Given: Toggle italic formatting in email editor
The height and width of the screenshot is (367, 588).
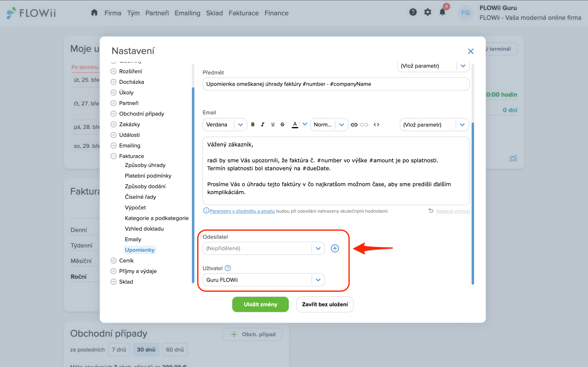Looking at the screenshot, I should [262, 125].
